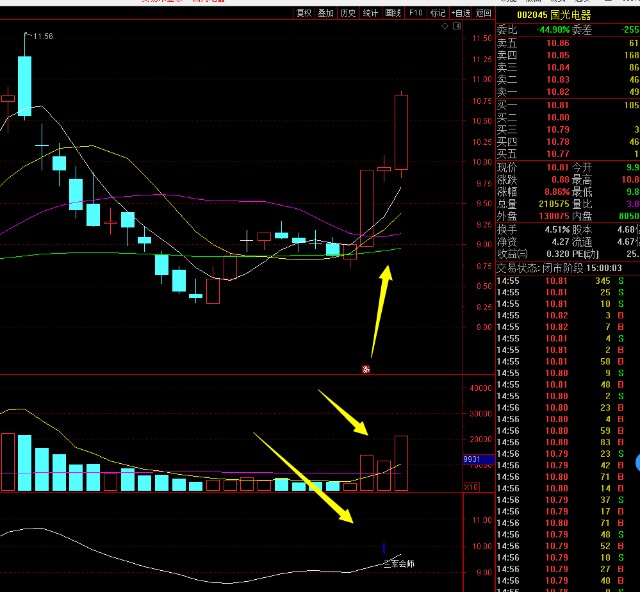Image resolution: width=640 pixels, height=592 pixels.
Task: Click the red 涨 marker icon under chart
Action: pos(366,369)
